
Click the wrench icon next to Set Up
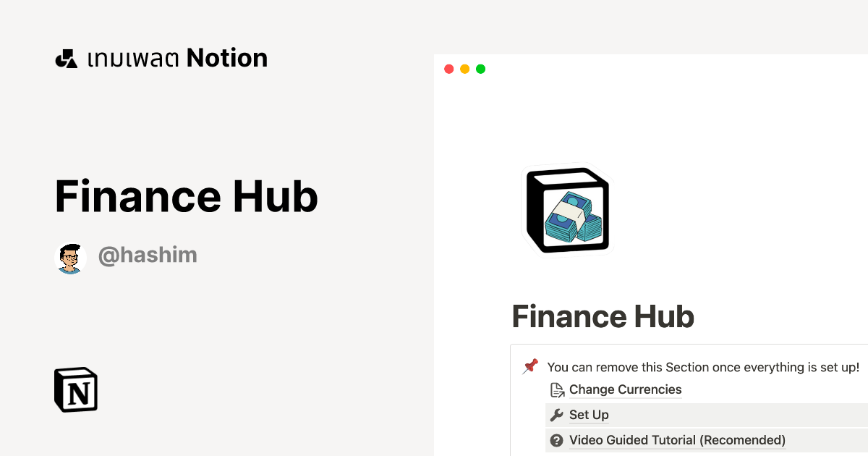click(x=556, y=415)
